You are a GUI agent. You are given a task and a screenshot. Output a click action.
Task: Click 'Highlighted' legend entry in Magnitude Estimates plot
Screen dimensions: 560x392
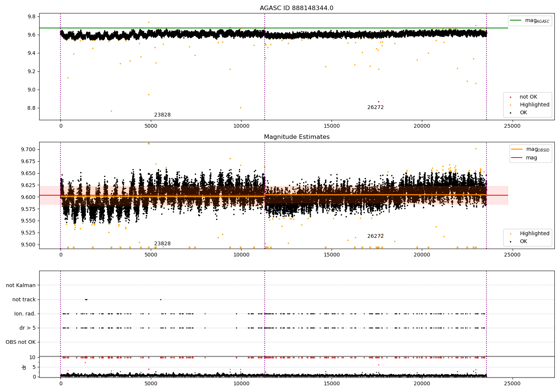534,234
